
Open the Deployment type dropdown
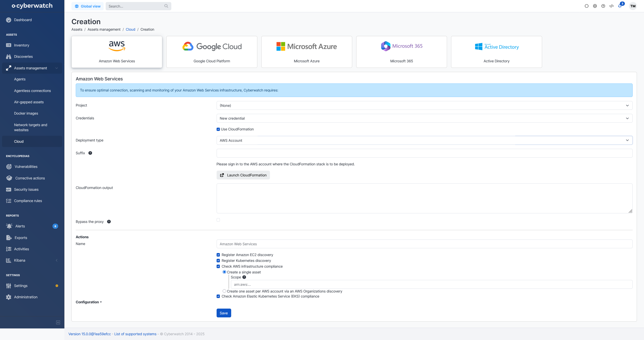coord(424,140)
